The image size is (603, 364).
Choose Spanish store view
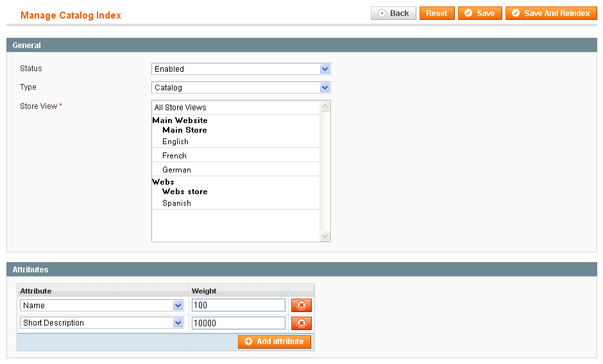click(176, 203)
